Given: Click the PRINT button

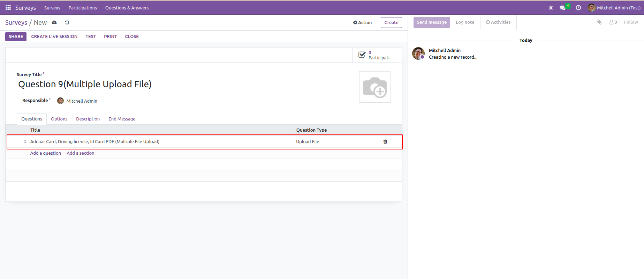Looking at the screenshot, I should 111,36.
